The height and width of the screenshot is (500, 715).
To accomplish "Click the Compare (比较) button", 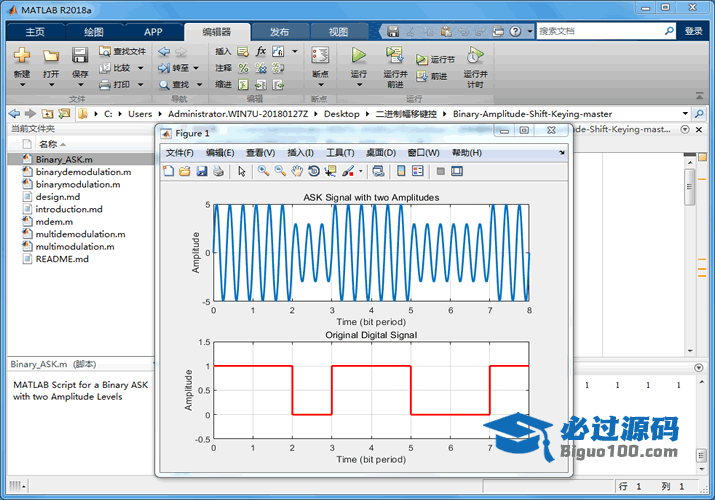I will tap(116, 68).
